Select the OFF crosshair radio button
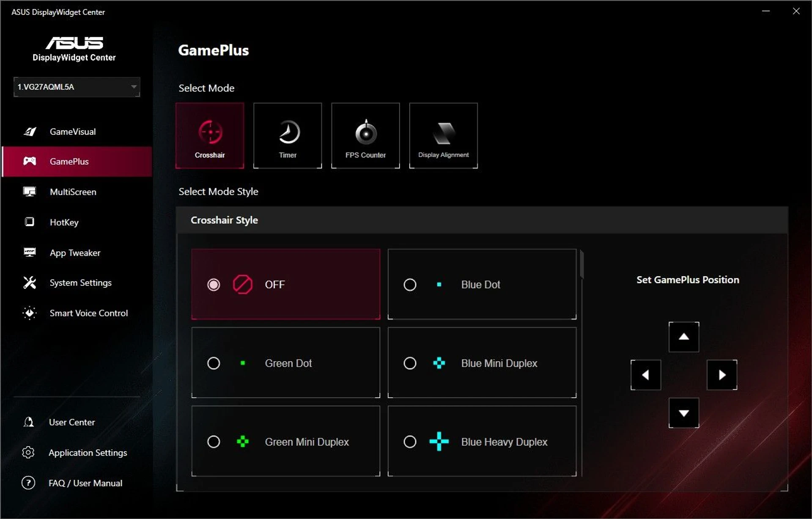Screen dimensions: 812x519 (x=214, y=285)
